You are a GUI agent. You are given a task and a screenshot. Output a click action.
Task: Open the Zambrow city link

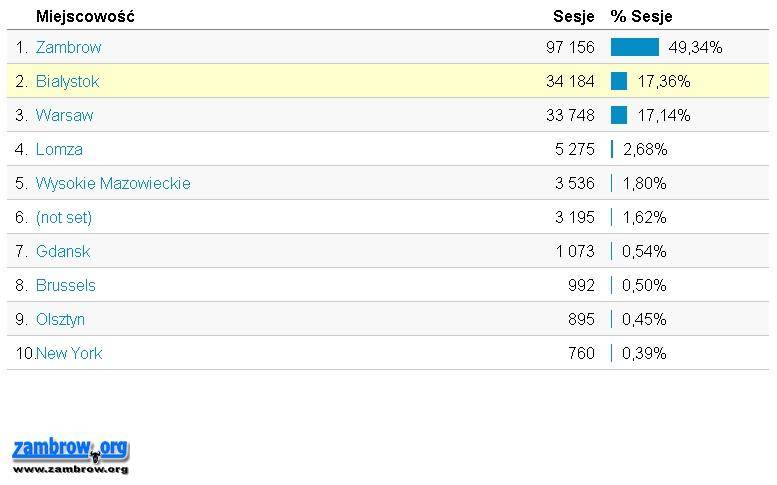click(x=68, y=47)
